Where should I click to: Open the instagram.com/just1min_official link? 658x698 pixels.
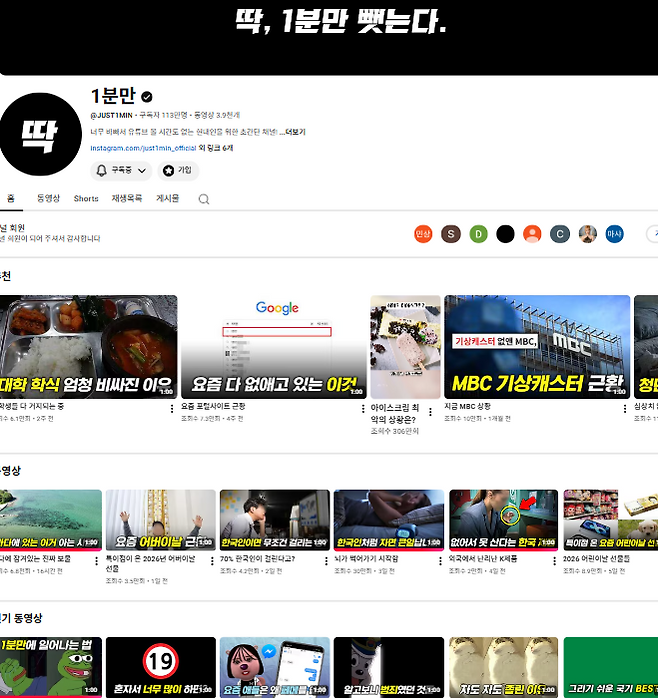click(x=143, y=148)
